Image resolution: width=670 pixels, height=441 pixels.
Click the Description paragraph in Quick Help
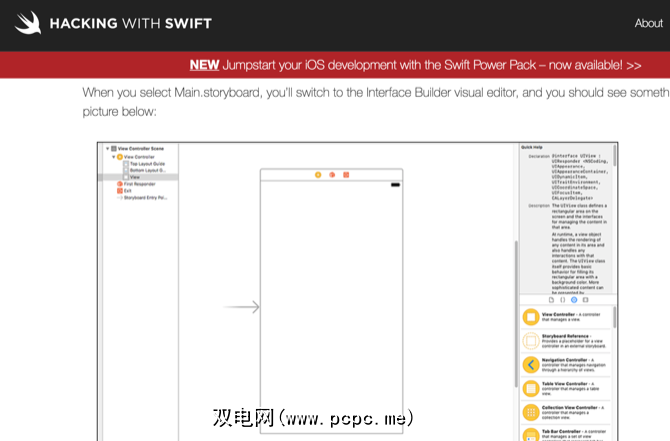579,249
